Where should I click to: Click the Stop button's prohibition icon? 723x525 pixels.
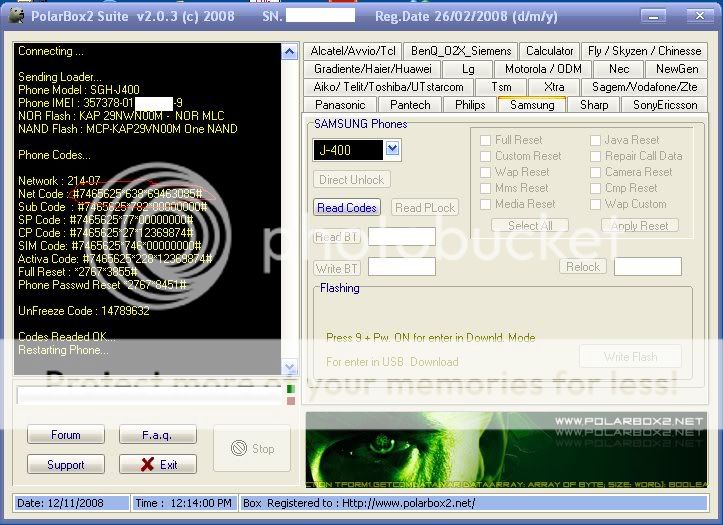click(x=239, y=448)
